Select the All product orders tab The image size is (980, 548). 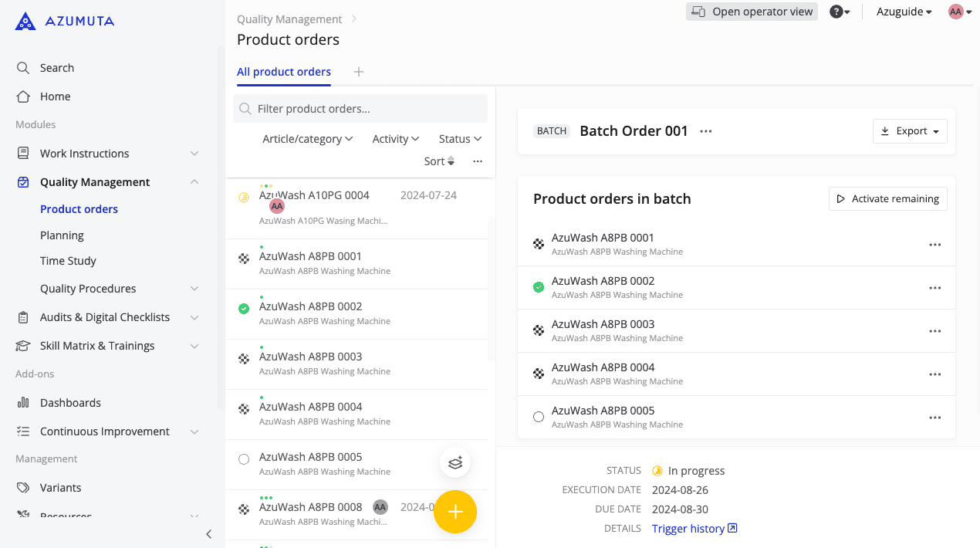283,72
